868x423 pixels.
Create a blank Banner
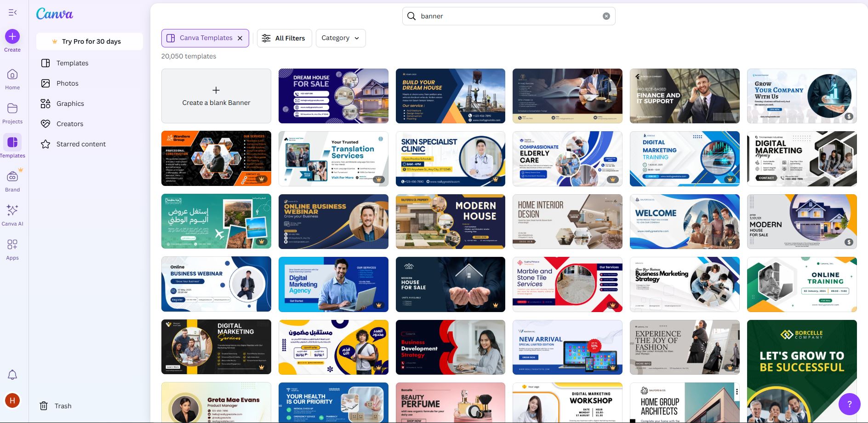tap(216, 96)
